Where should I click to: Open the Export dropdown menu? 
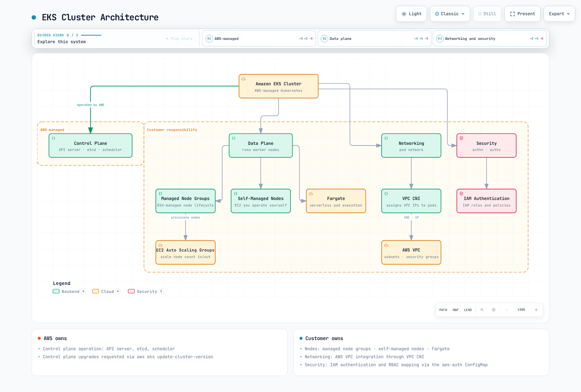[x=559, y=14]
